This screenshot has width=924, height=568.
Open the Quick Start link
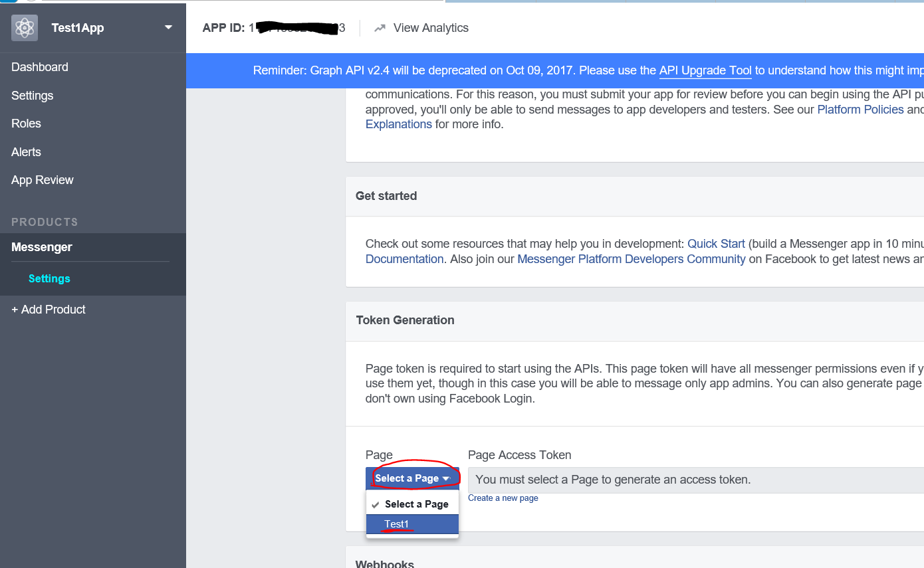point(716,244)
